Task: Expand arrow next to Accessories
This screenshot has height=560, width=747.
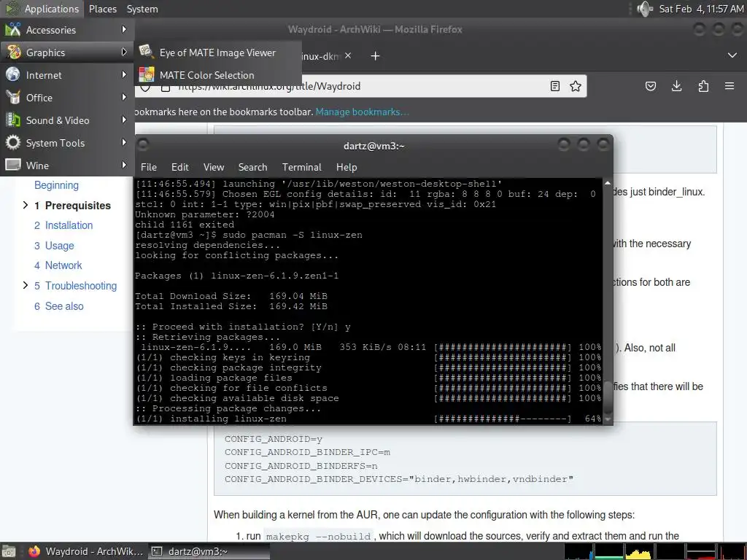Action: (124, 29)
